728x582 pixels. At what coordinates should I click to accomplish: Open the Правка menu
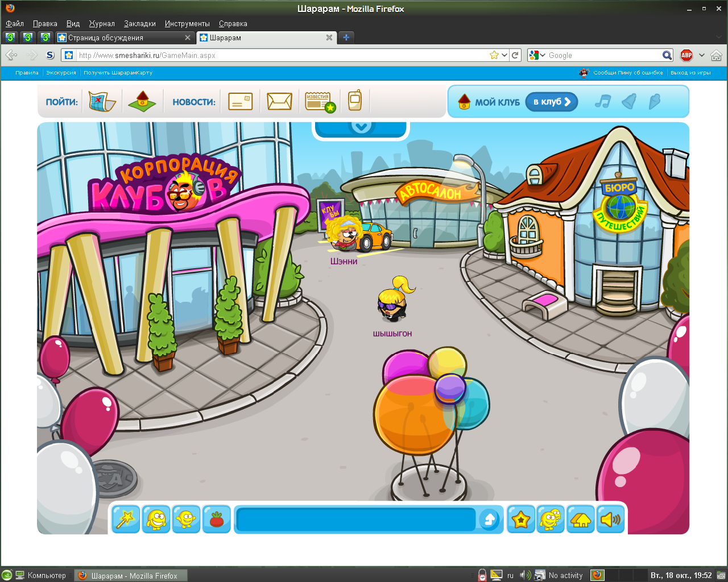tap(45, 23)
